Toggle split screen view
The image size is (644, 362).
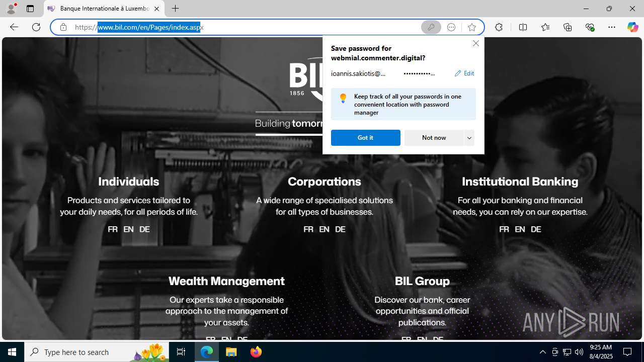click(523, 27)
